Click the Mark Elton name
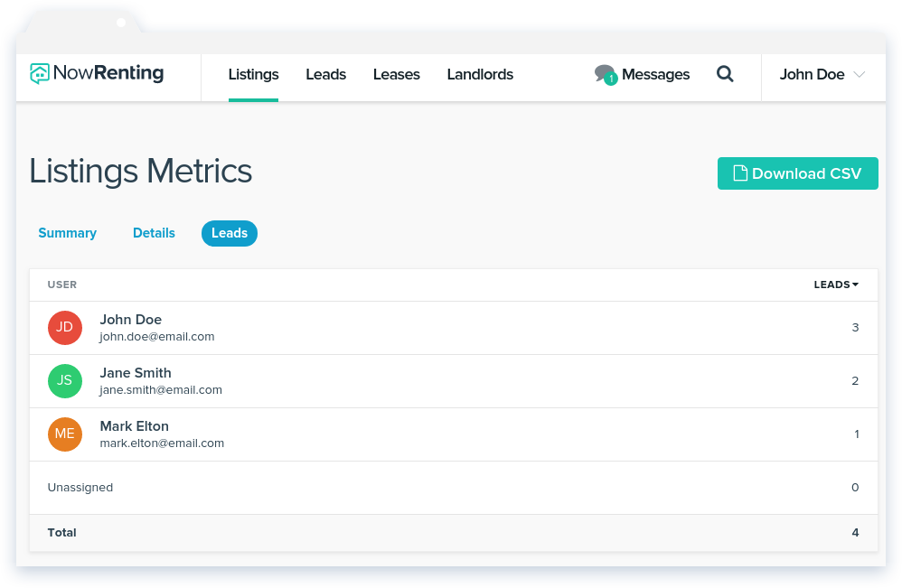This screenshot has width=902, height=588. pyautogui.click(x=135, y=426)
